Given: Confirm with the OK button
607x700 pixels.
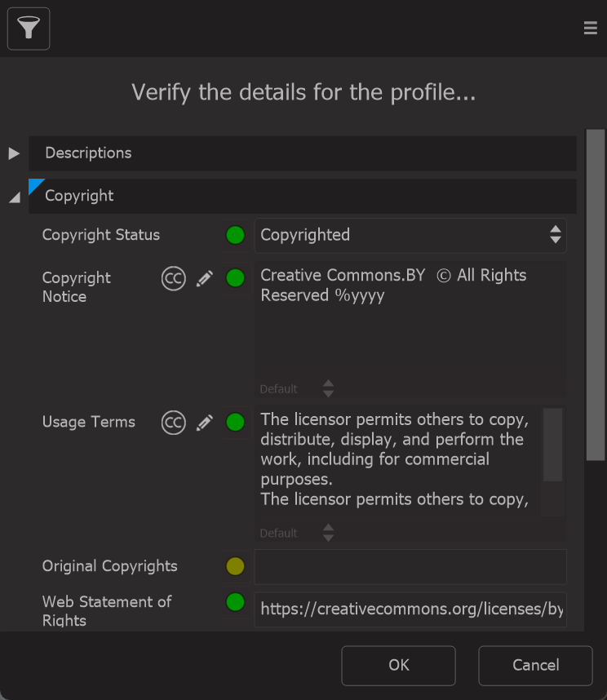Looking at the screenshot, I should click(x=399, y=666).
